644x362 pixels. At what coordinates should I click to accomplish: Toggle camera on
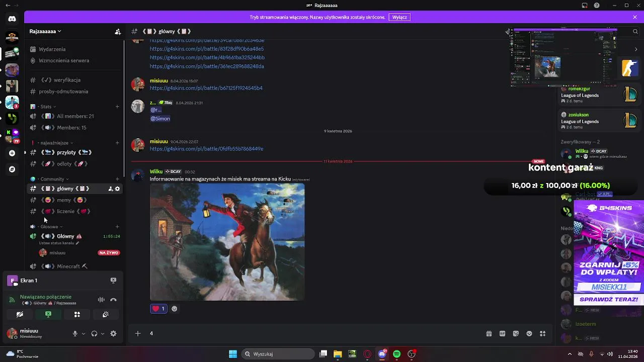click(x=20, y=314)
